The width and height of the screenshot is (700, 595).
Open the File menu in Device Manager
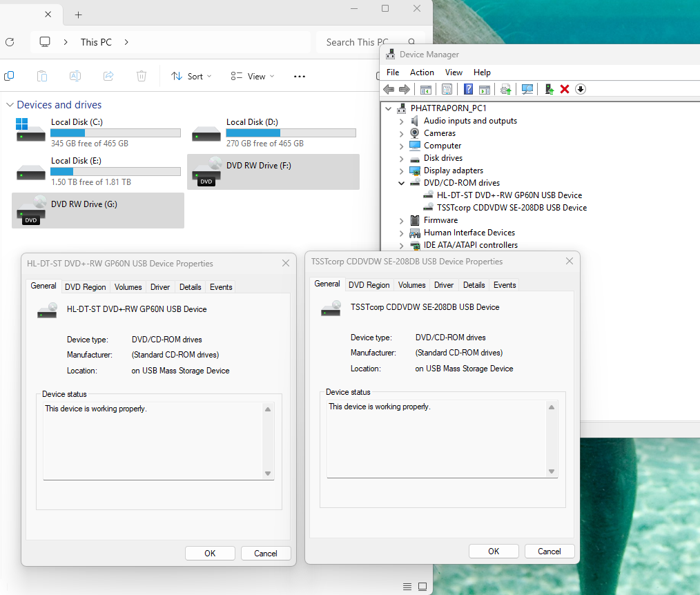393,72
